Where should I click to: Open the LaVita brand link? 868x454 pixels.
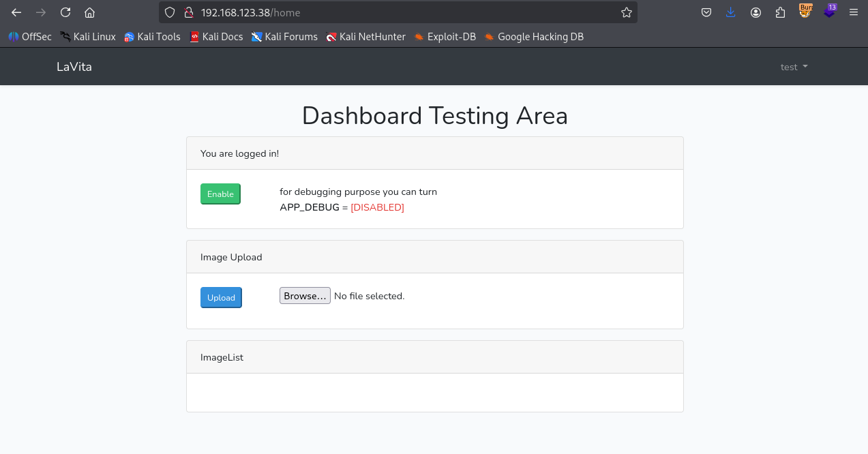74,67
